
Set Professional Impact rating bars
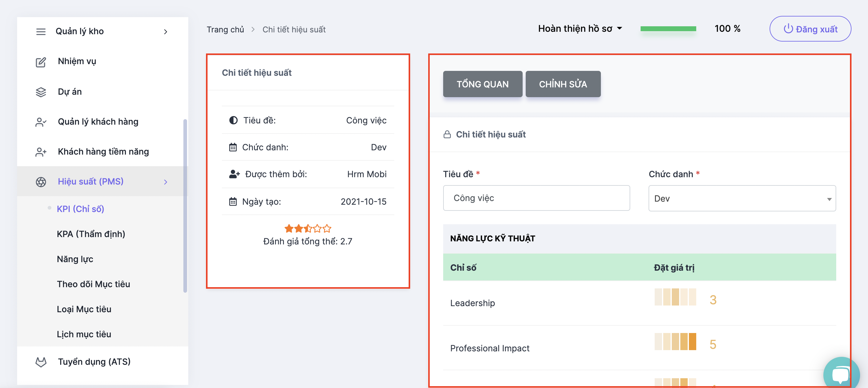(675, 342)
